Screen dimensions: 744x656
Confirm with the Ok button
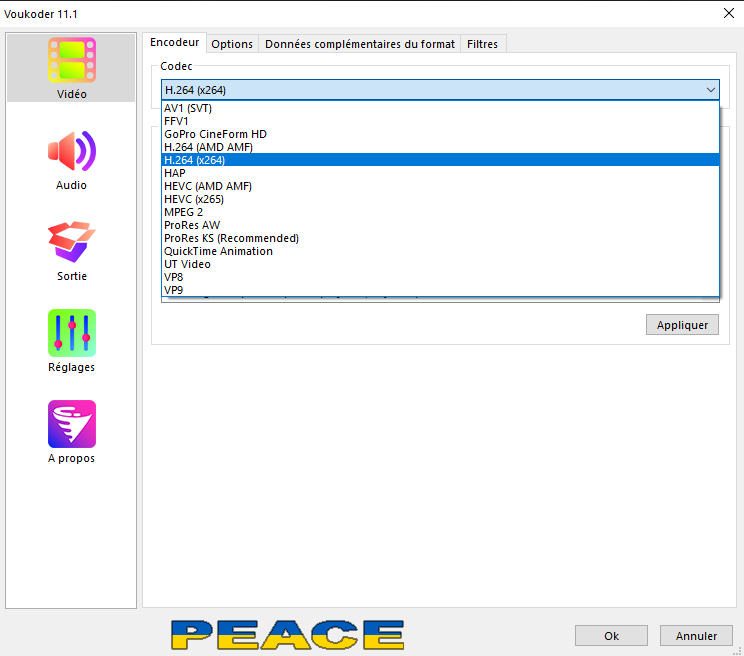[611, 636]
